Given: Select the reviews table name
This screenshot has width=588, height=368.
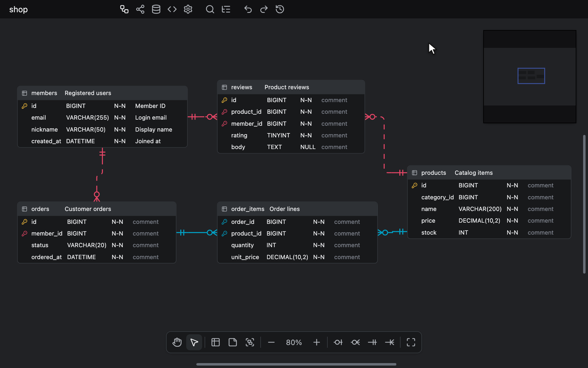Looking at the screenshot, I should coord(242,87).
